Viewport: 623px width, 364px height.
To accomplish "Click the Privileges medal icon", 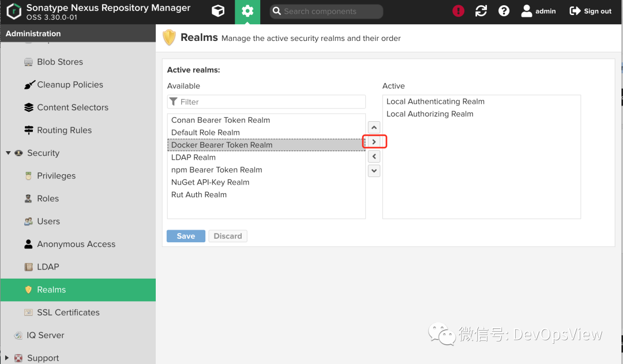I will [x=28, y=175].
